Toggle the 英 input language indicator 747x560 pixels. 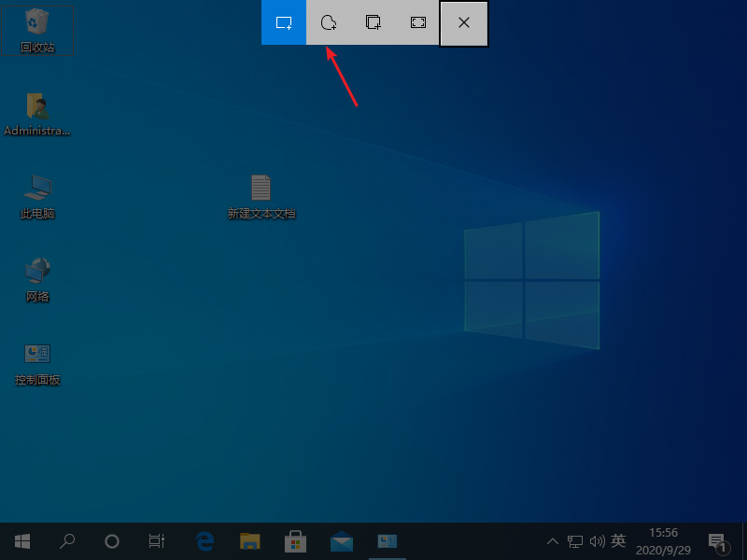click(x=618, y=541)
